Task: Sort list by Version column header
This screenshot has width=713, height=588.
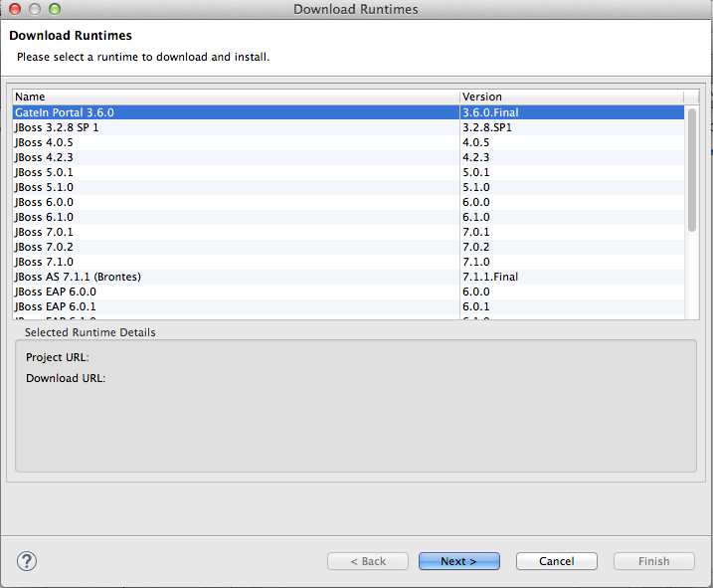Action: click(x=572, y=97)
